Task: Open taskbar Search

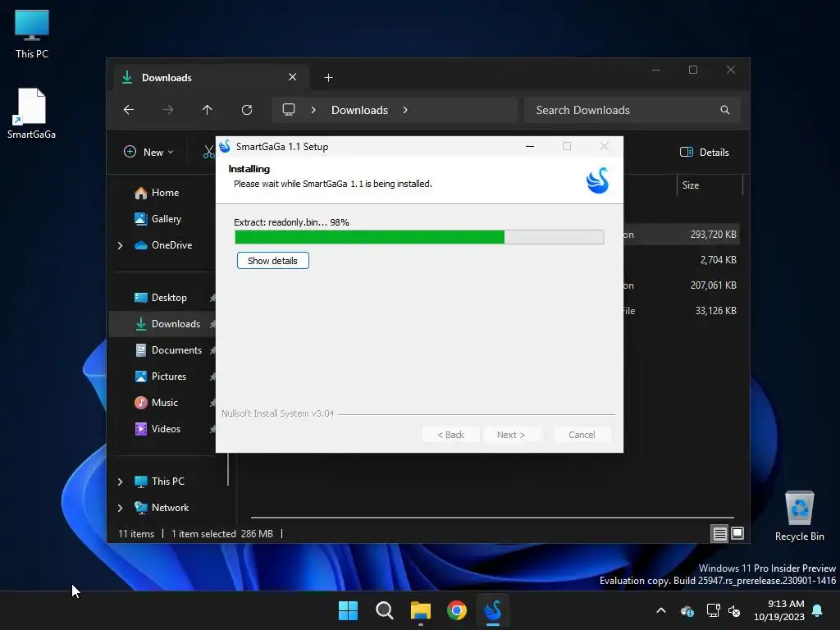Action: pos(385,610)
